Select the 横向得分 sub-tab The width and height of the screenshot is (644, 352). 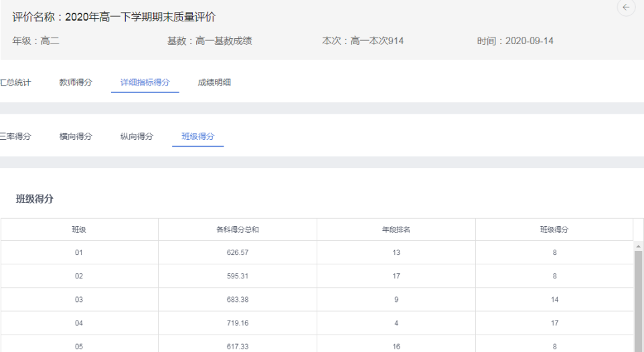coord(76,137)
